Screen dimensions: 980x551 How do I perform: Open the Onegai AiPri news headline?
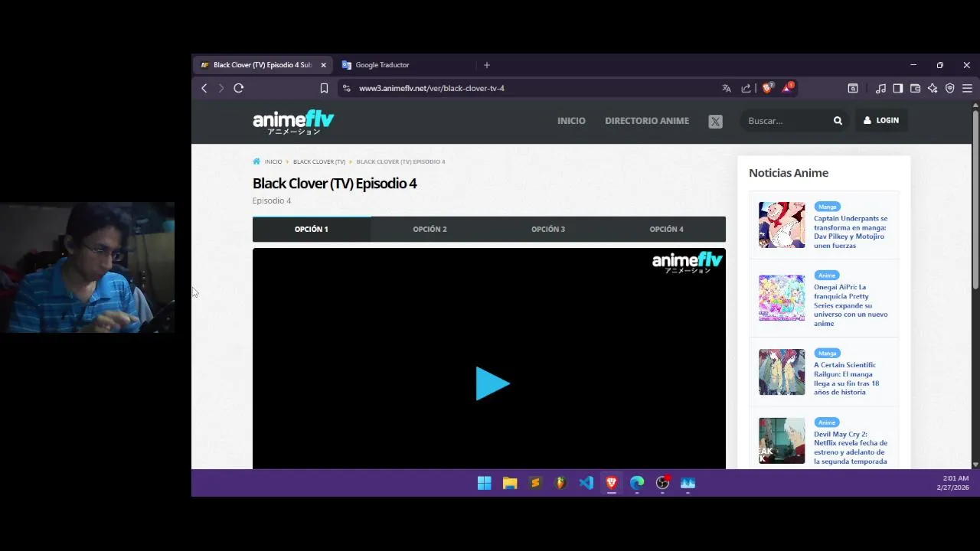pyautogui.click(x=851, y=305)
